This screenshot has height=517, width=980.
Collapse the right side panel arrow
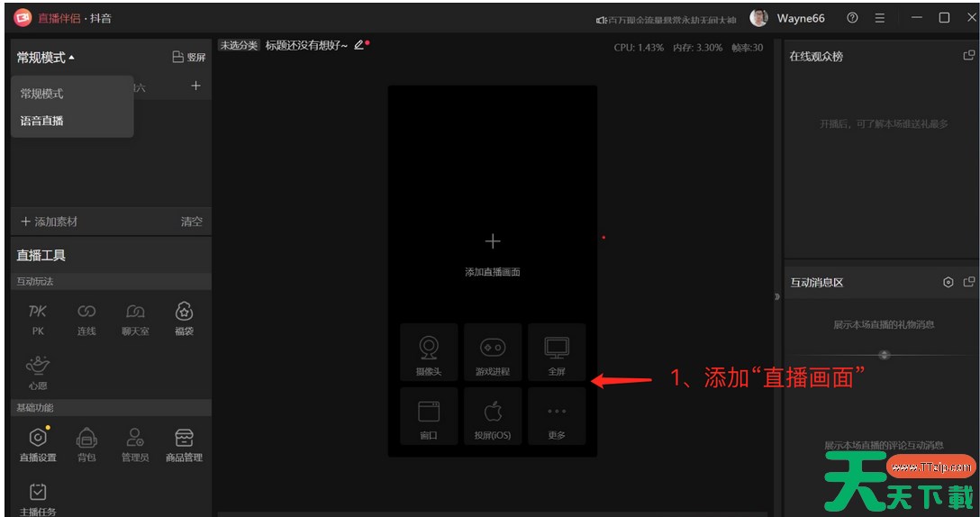[776, 296]
